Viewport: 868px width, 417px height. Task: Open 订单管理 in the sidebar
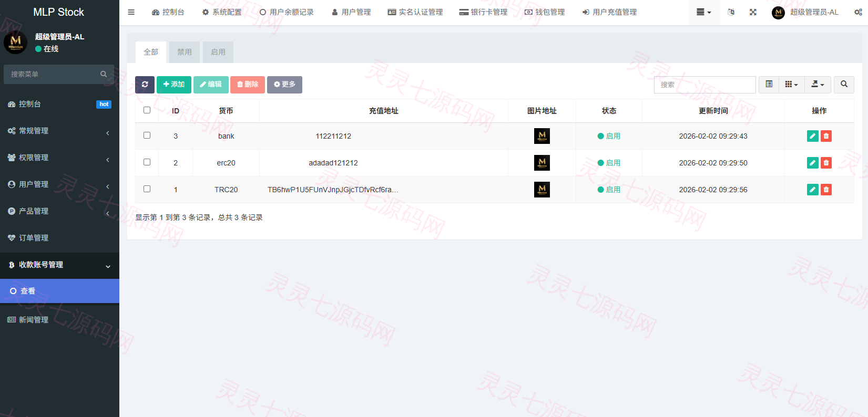[59, 238]
